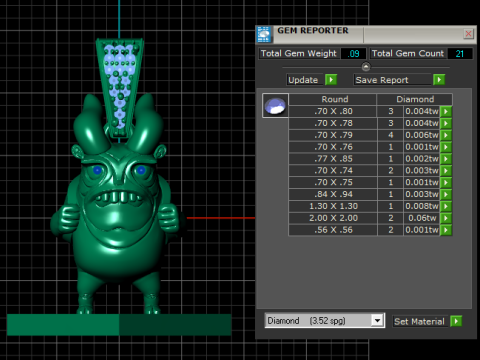
Task: Select the 1.30 X 1.30 size cell
Action: tap(333, 206)
